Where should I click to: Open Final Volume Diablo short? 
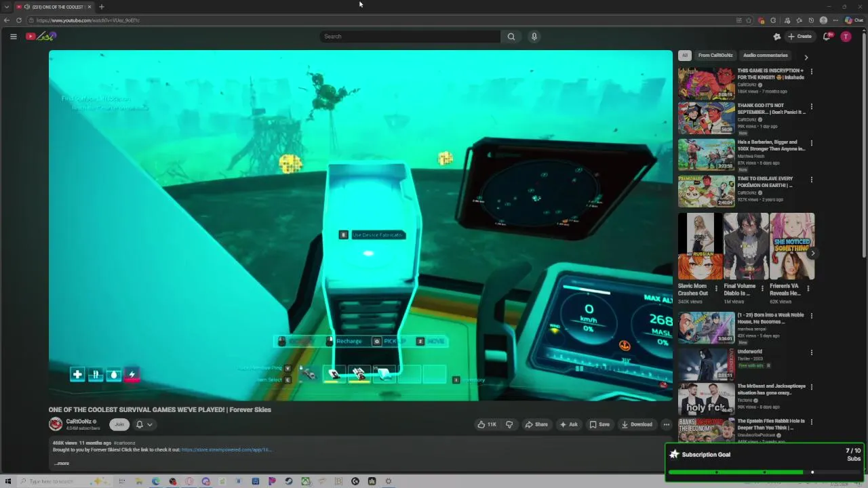[x=746, y=246]
